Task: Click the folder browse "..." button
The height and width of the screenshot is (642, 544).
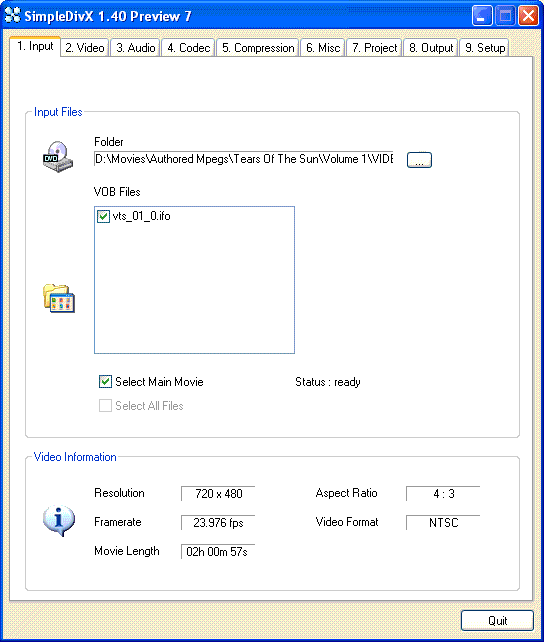Action: pos(419,160)
